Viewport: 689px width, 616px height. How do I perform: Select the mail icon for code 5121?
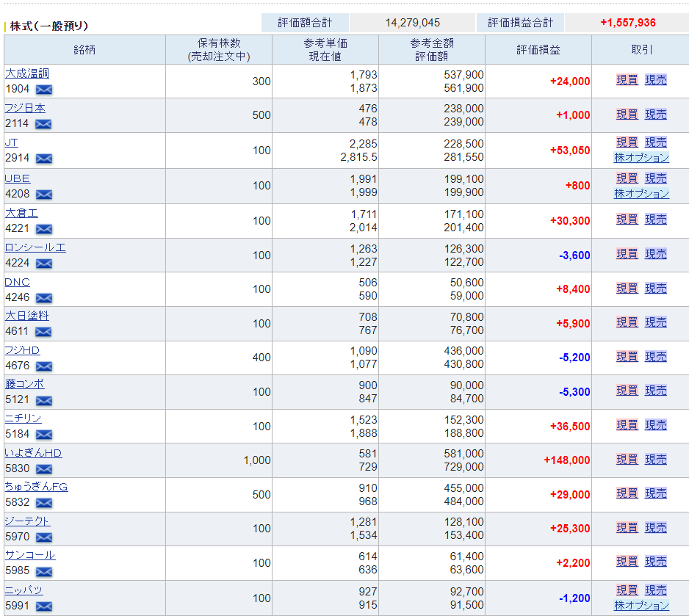coord(44,400)
